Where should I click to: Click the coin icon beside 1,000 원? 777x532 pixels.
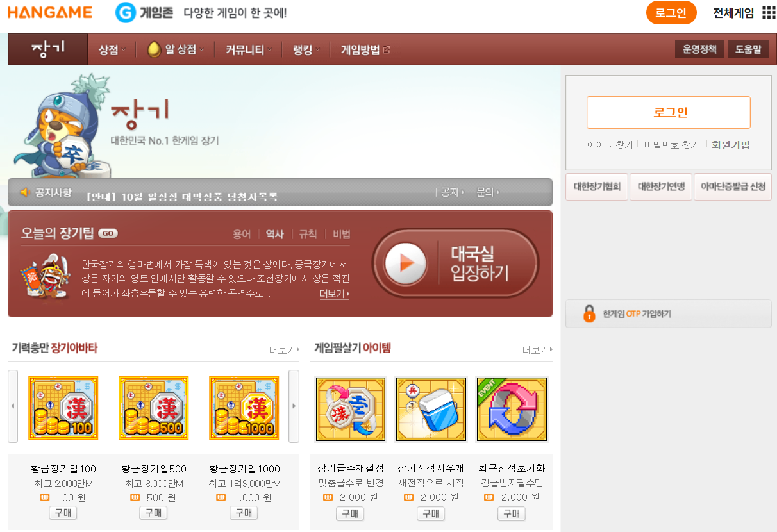[222, 497]
